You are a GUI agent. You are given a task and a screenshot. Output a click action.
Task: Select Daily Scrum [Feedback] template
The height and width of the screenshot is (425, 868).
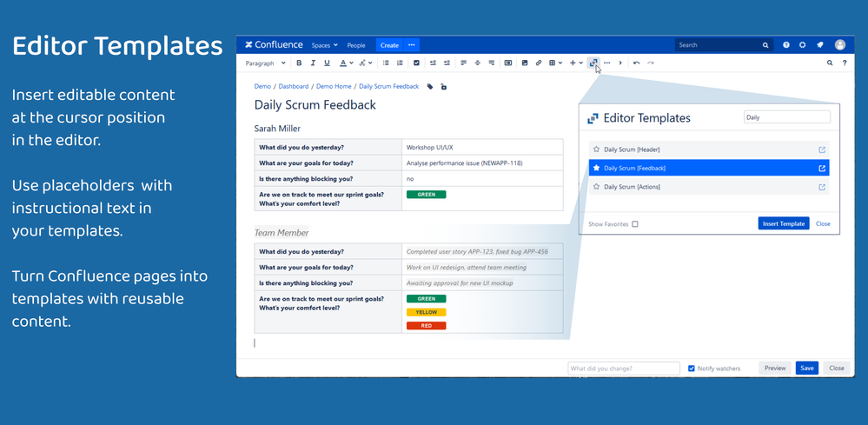click(709, 168)
